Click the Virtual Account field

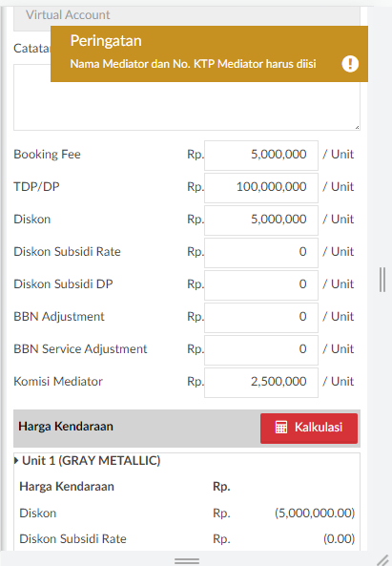click(187, 17)
